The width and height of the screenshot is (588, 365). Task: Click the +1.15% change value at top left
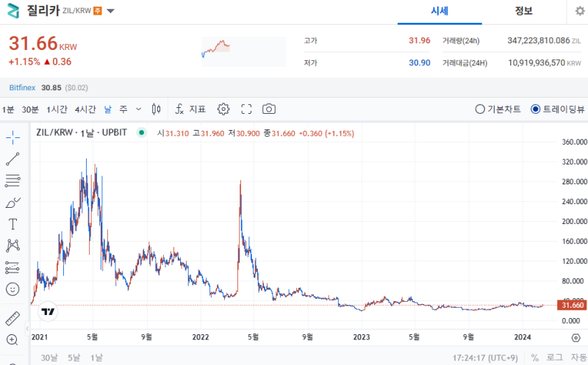tap(24, 62)
